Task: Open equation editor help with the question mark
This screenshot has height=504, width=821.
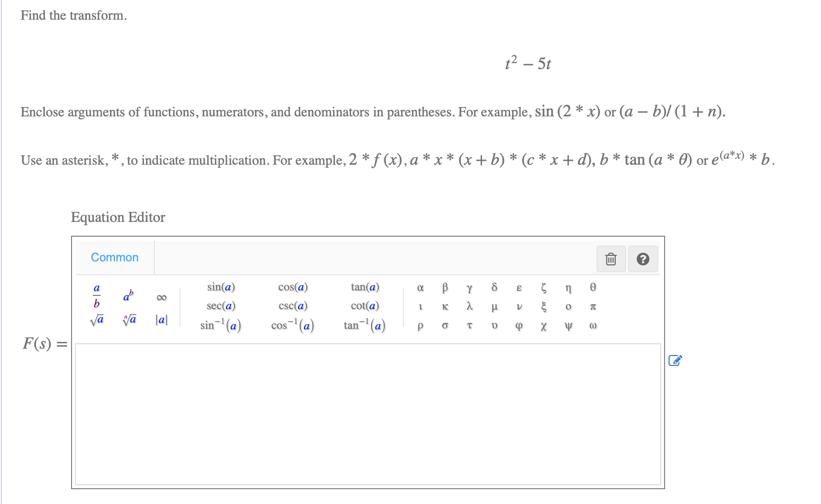Action: coord(643,258)
